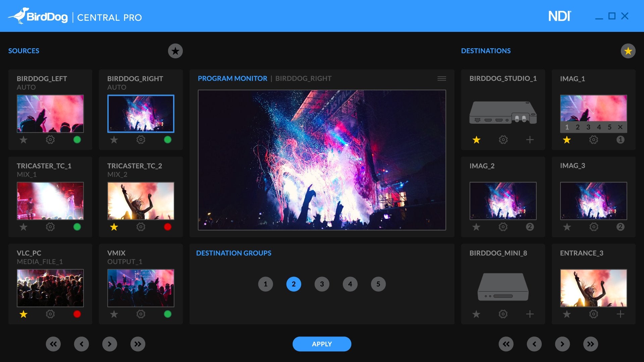Select destination group 3
The height and width of the screenshot is (362, 644).
click(x=322, y=284)
